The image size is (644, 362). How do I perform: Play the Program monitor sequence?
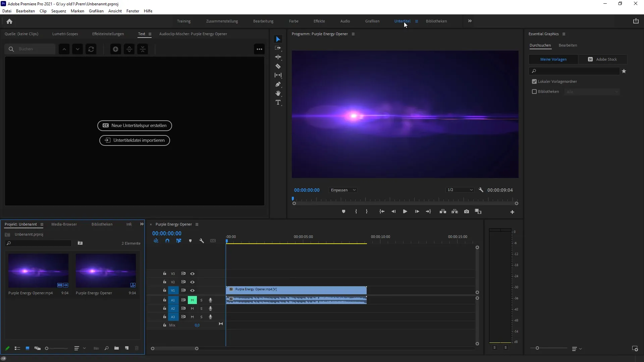point(405,212)
